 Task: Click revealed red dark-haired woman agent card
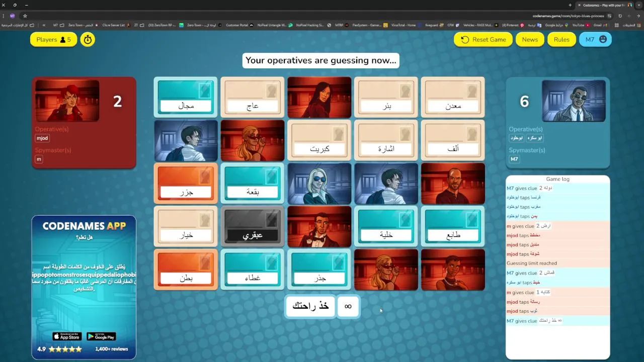pyautogui.click(x=319, y=98)
